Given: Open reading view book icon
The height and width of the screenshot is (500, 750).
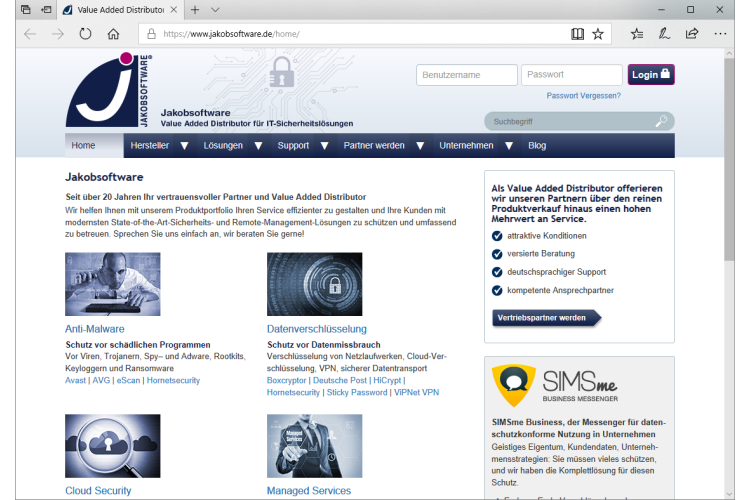Looking at the screenshot, I should pyautogui.click(x=577, y=33).
